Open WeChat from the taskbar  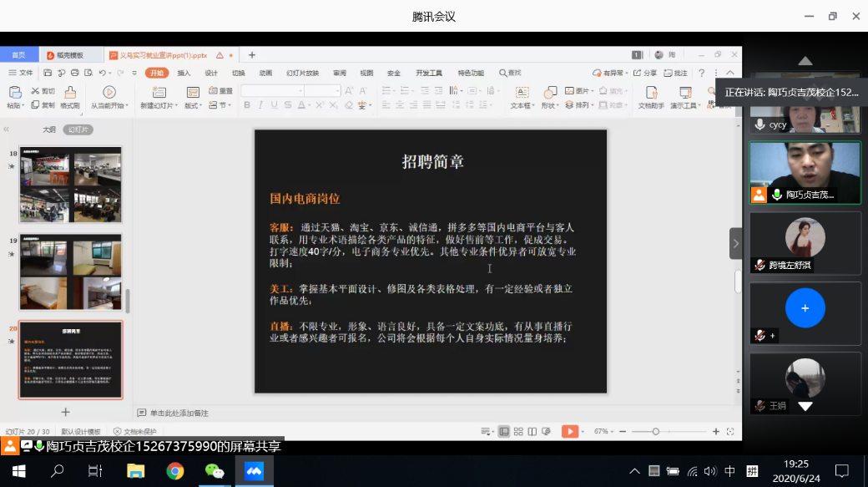click(214, 471)
